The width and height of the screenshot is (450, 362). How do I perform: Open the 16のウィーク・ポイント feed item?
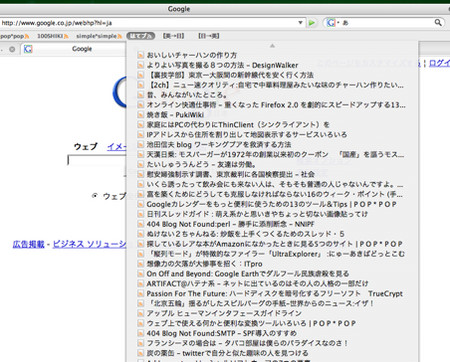(x=272, y=194)
